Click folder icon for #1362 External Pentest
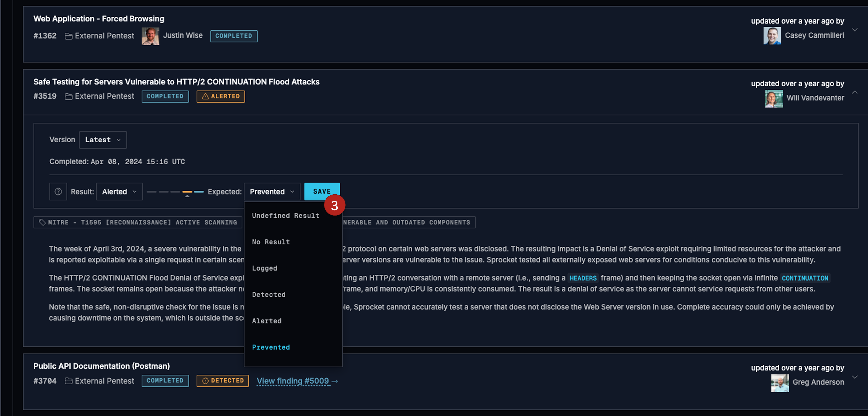The width and height of the screenshot is (868, 416). (68, 36)
